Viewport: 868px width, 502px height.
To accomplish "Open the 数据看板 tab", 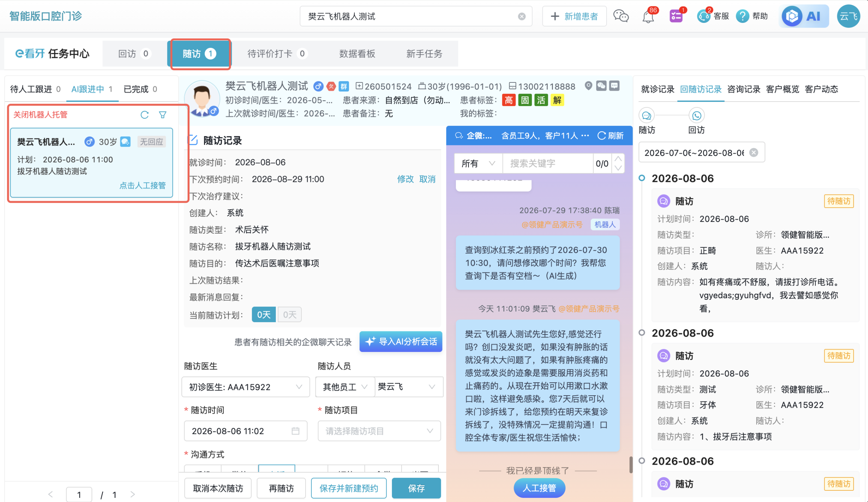I will click(x=357, y=54).
